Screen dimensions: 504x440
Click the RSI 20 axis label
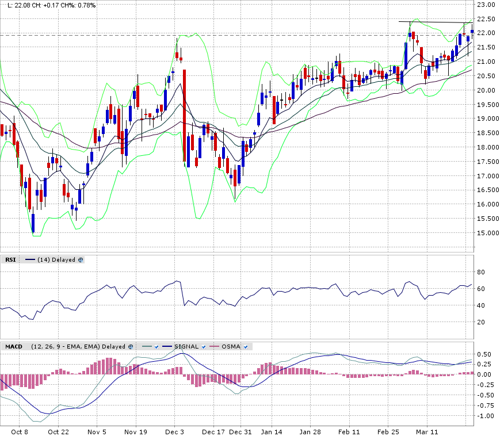[x=481, y=322]
